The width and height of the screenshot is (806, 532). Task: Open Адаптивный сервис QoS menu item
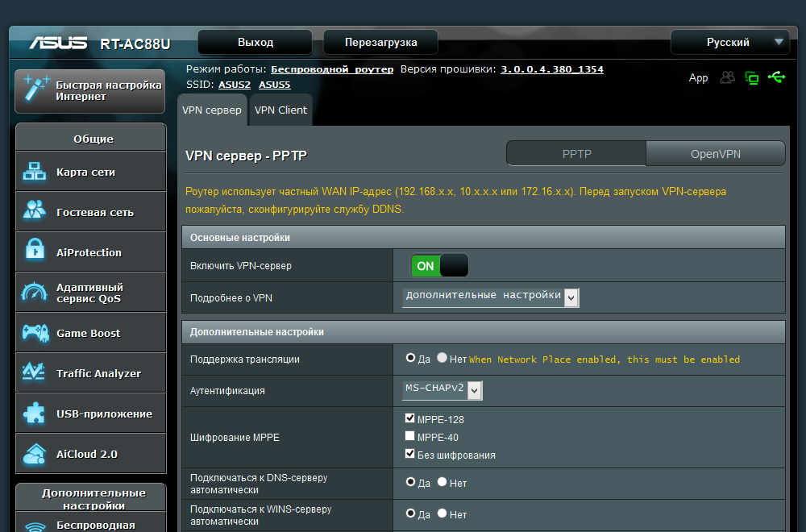click(x=91, y=292)
